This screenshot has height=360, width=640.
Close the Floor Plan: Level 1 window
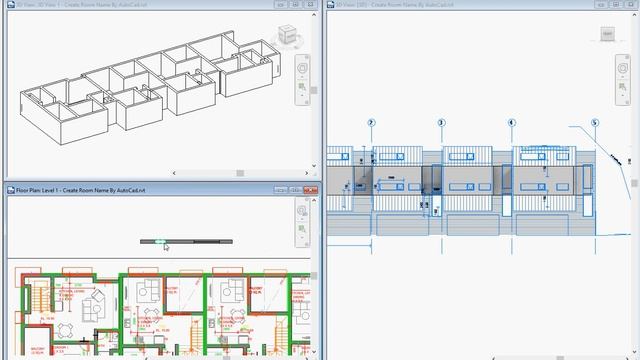pos(311,190)
